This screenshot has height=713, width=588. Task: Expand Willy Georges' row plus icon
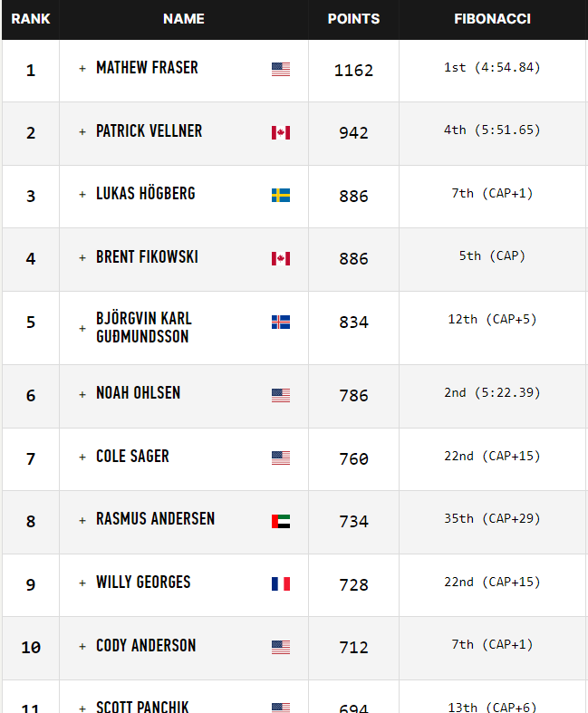coord(82,583)
